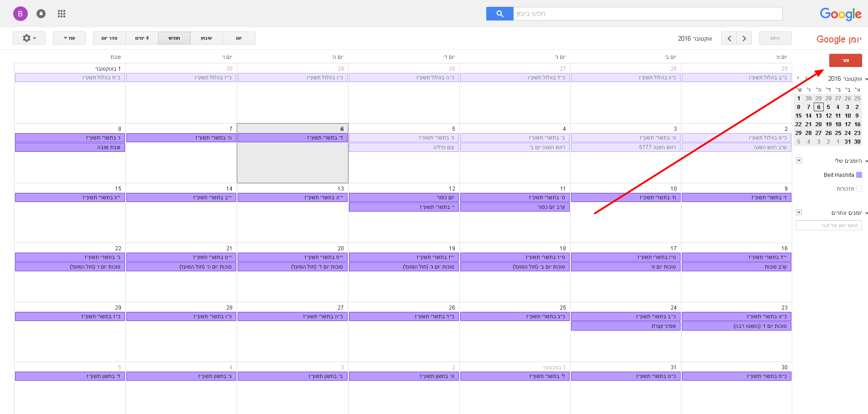
Task: Switch to the 'סדר יום' (agenda) view
Action: coord(109,38)
